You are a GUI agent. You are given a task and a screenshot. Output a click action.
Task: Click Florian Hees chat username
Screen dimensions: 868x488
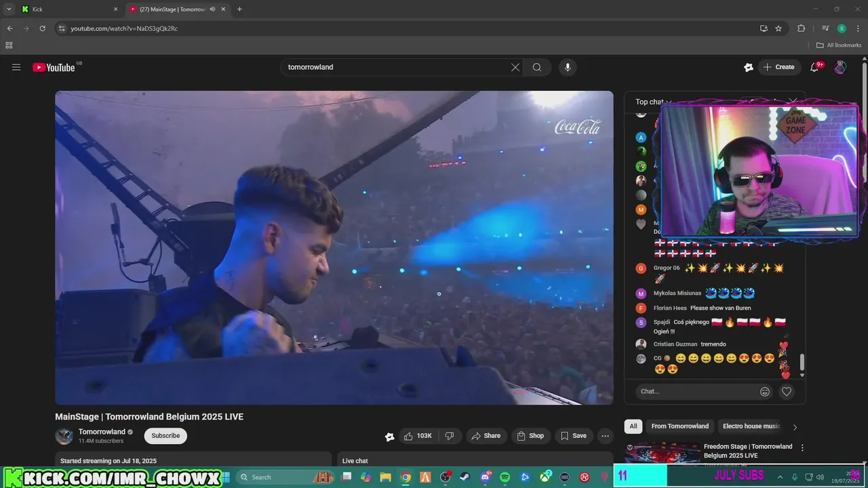pos(670,308)
